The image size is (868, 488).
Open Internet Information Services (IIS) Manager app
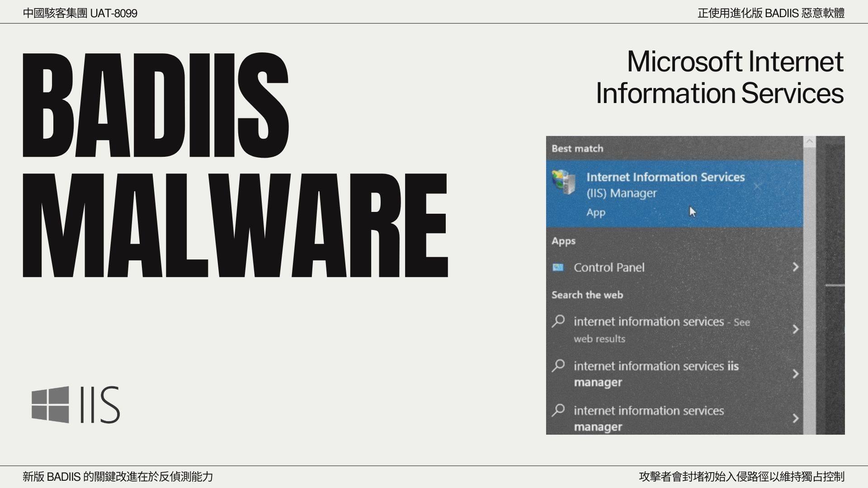[665, 185]
